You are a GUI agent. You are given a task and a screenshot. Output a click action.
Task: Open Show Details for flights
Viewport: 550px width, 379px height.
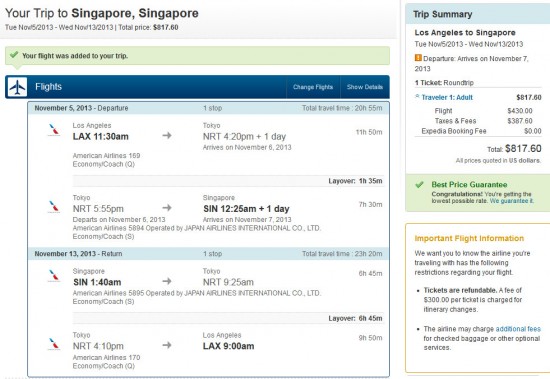click(365, 87)
